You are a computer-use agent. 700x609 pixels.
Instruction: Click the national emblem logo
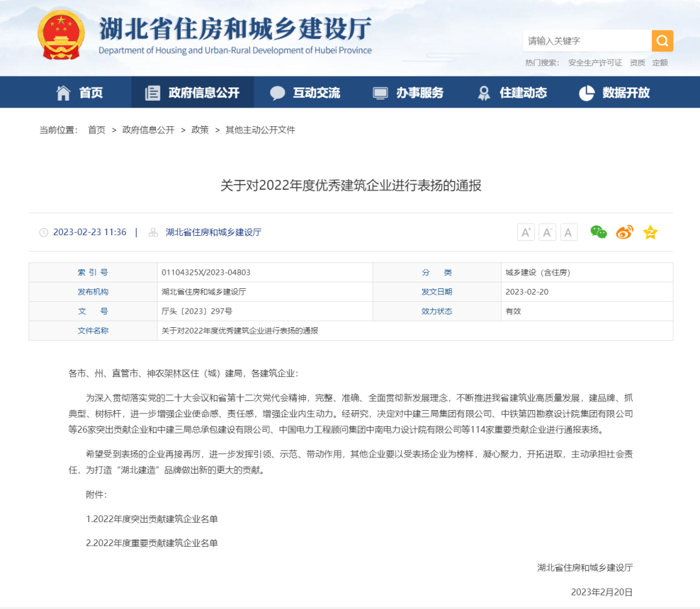tap(61, 36)
